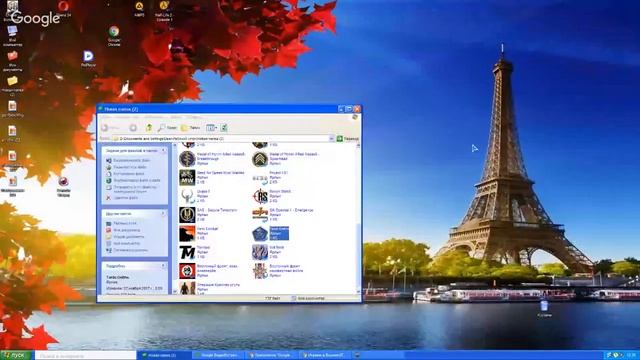This screenshot has width=640, height=360.
Task: Open the Opera desktop icon
Action: coord(63,9)
